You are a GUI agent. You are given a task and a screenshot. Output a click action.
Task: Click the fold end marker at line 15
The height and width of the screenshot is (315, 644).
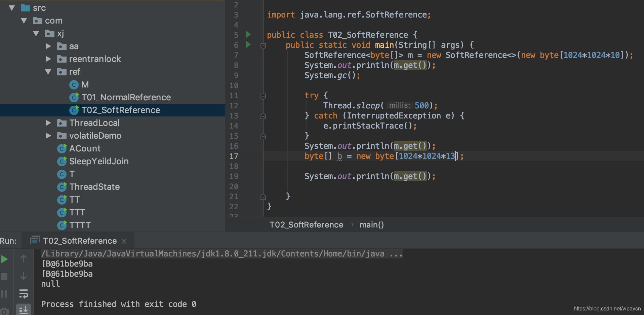click(263, 136)
